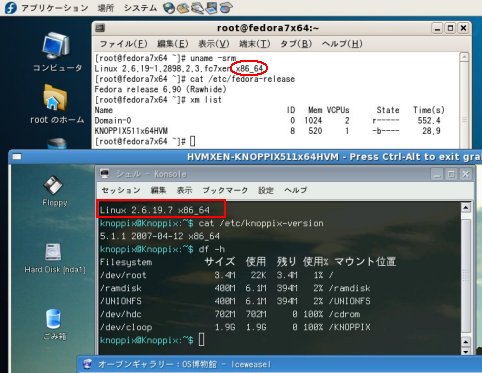Click the 'サイズ' column header
The width and height of the screenshot is (482, 373).
220,262
